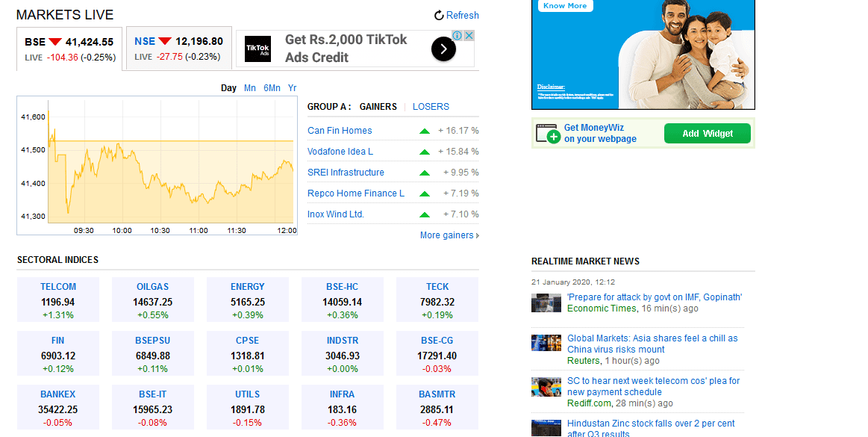Open Vodafone Idea L stock

340,152
